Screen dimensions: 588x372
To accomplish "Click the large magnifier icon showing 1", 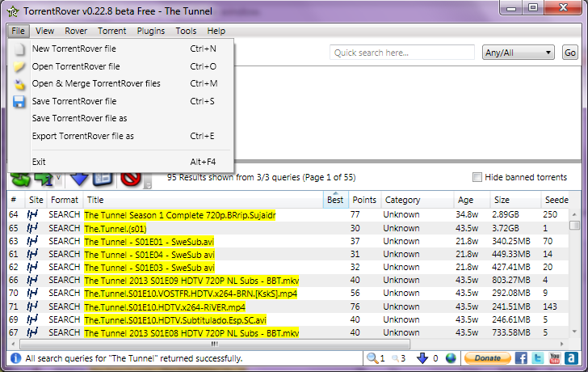I will (x=372, y=358).
